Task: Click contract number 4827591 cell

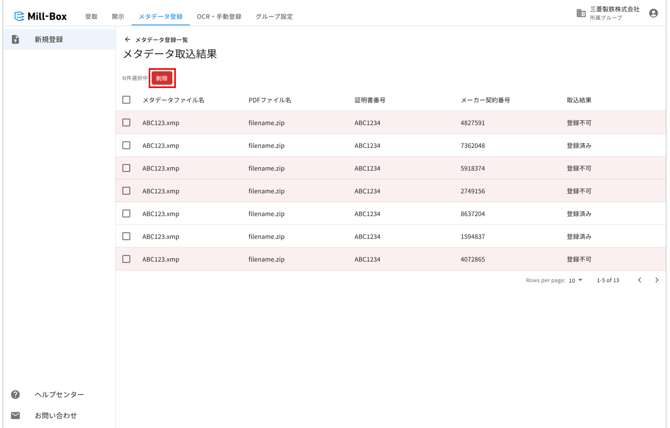Action: tap(473, 123)
